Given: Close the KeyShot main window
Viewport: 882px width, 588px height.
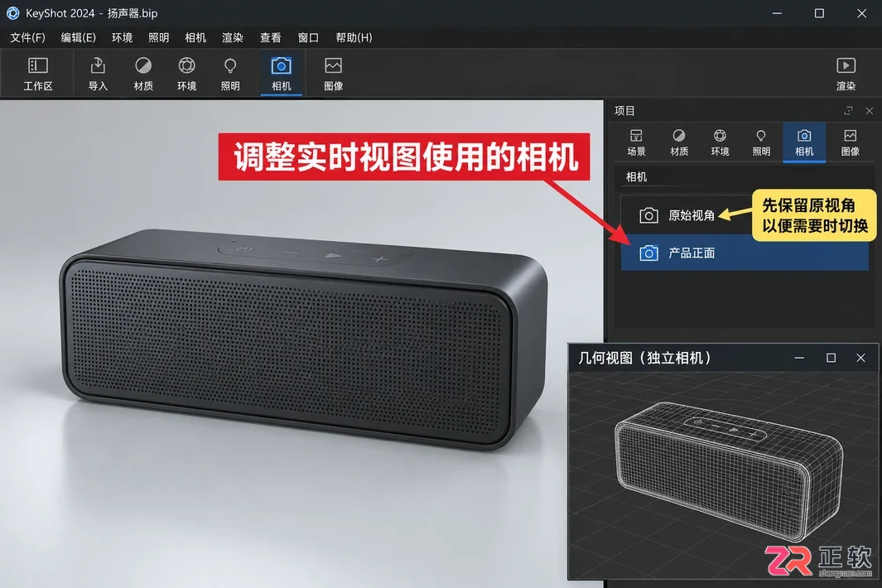Looking at the screenshot, I should 861,13.
